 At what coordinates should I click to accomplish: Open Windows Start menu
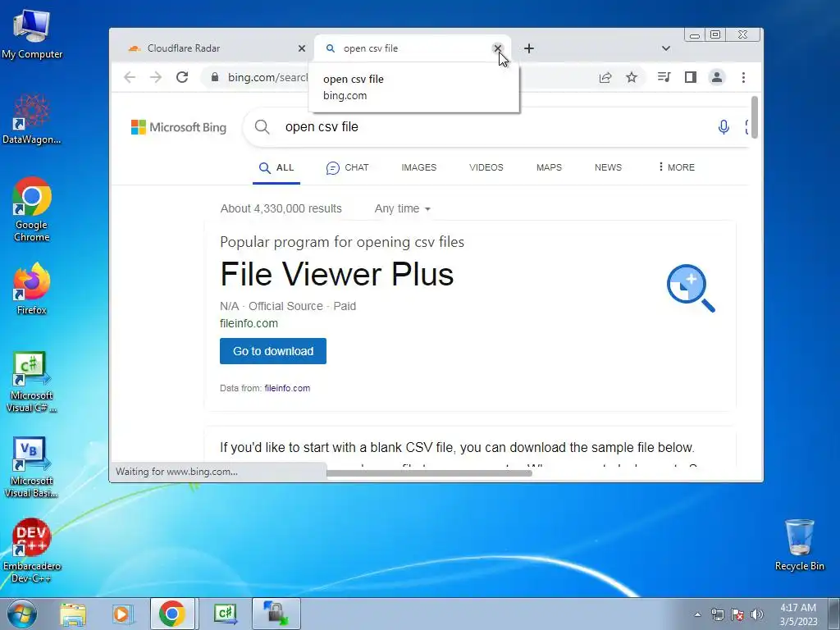(21, 614)
